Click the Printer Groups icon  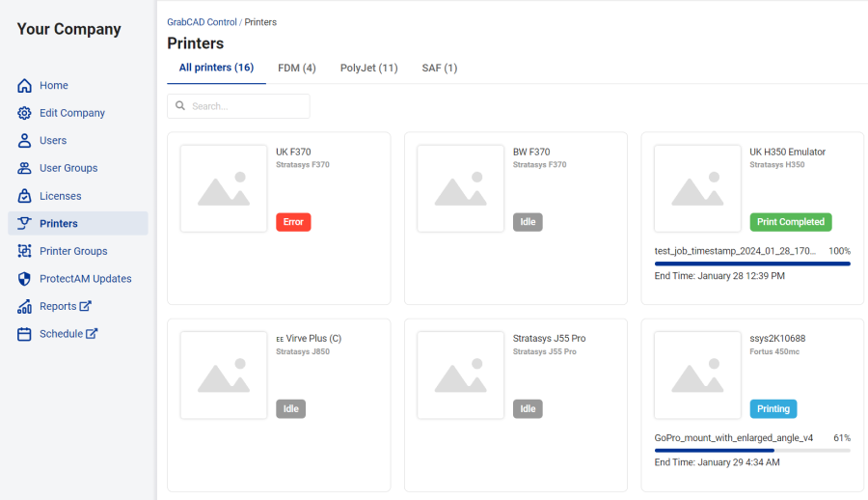tap(25, 251)
